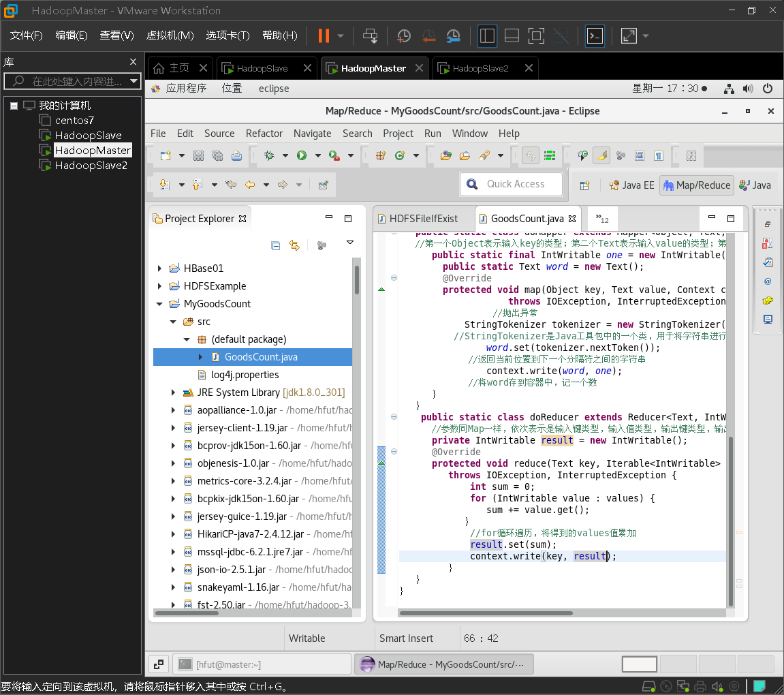Screen dimensions: 784x695
Task: Open the Project Explorer view menu dropdown
Action: [350, 243]
